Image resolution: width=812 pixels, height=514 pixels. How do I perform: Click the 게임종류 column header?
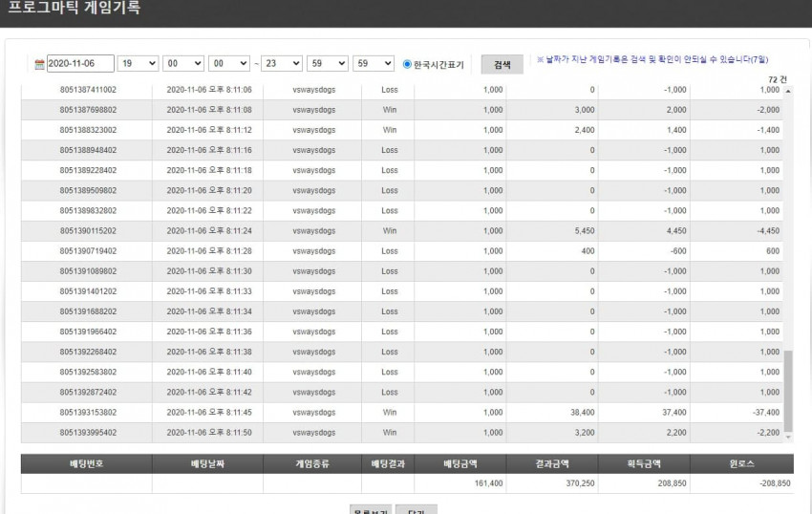312,463
